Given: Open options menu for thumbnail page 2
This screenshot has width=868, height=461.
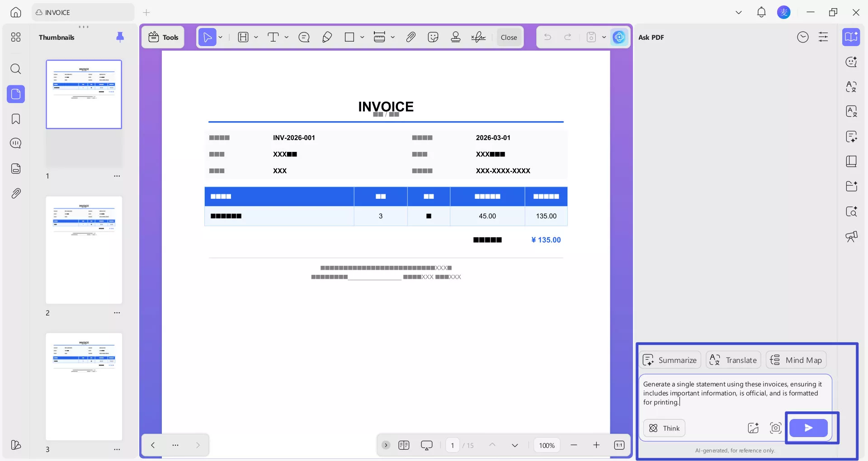Looking at the screenshot, I should 117,313.
